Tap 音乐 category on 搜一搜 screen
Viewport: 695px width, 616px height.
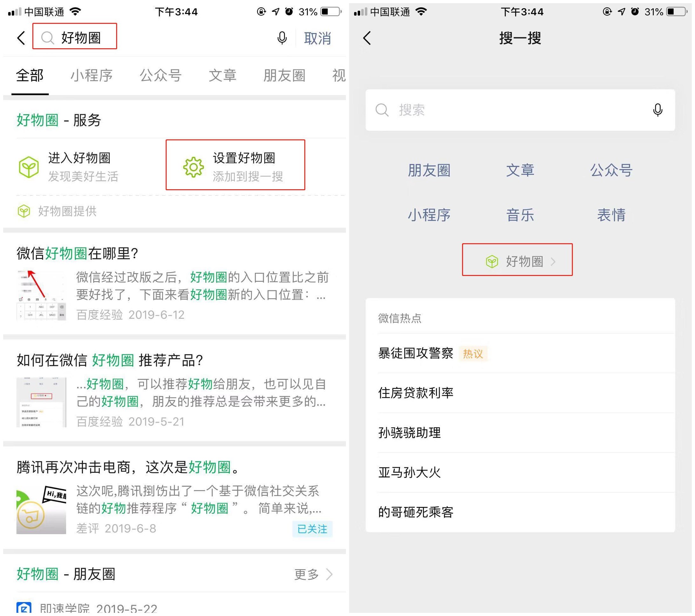[x=520, y=215]
